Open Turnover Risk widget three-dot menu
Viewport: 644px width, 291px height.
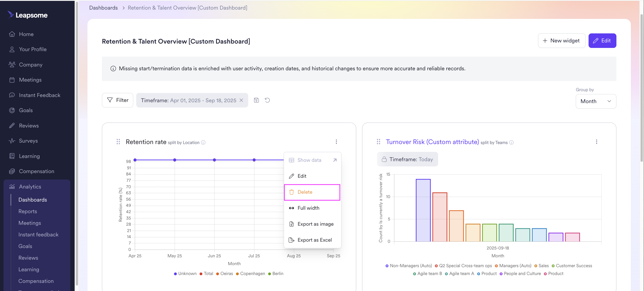(x=596, y=142)
